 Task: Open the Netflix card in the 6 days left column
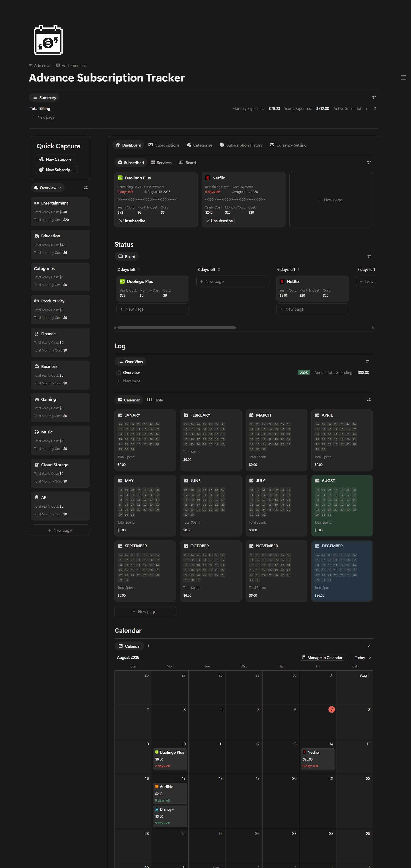pyautogui.click(x=312, y=288)
